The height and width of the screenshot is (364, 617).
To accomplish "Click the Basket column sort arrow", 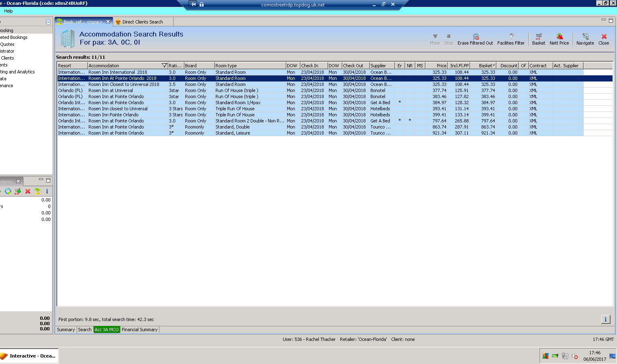I will point(494,66).
